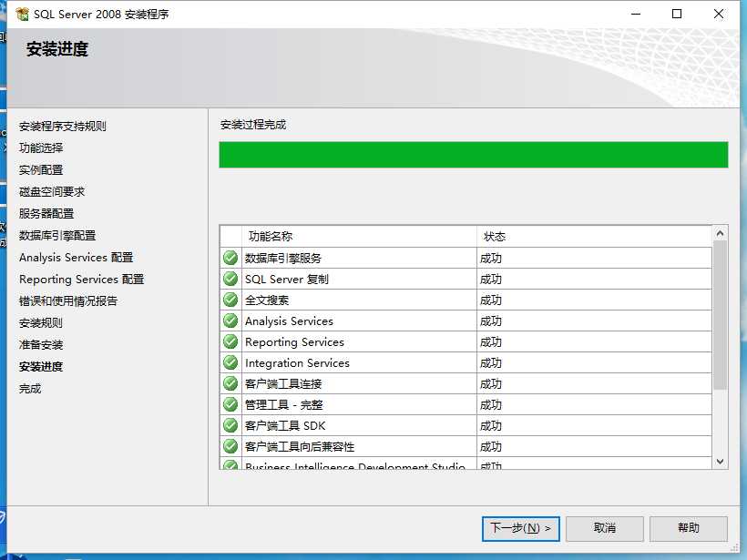Select the 功能选择 step in the sidebar

(41, 148)
